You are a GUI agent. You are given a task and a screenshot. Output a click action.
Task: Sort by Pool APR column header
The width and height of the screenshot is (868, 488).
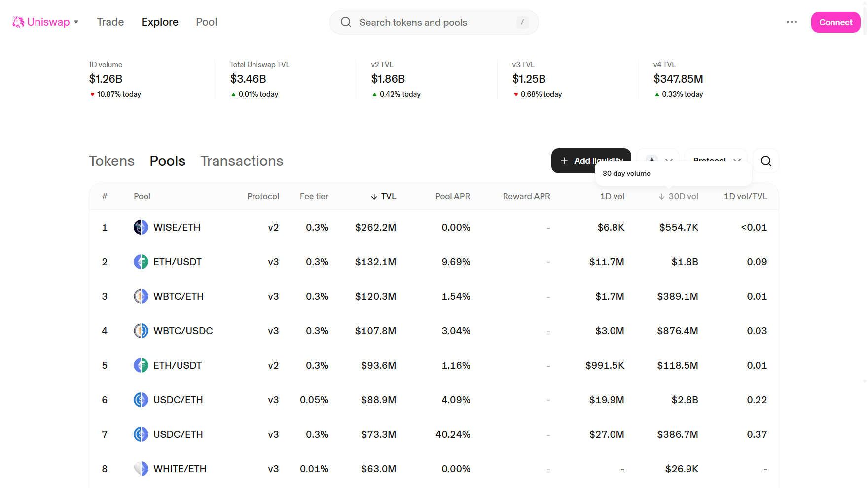point(453,196)
